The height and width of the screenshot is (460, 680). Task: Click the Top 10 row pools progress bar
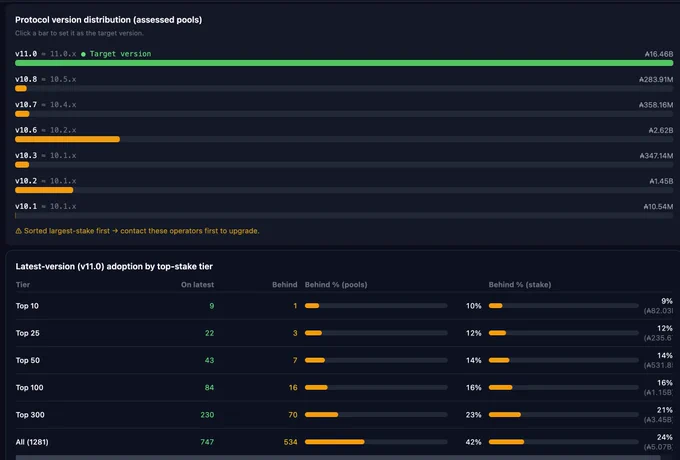[x=376, y=306]
